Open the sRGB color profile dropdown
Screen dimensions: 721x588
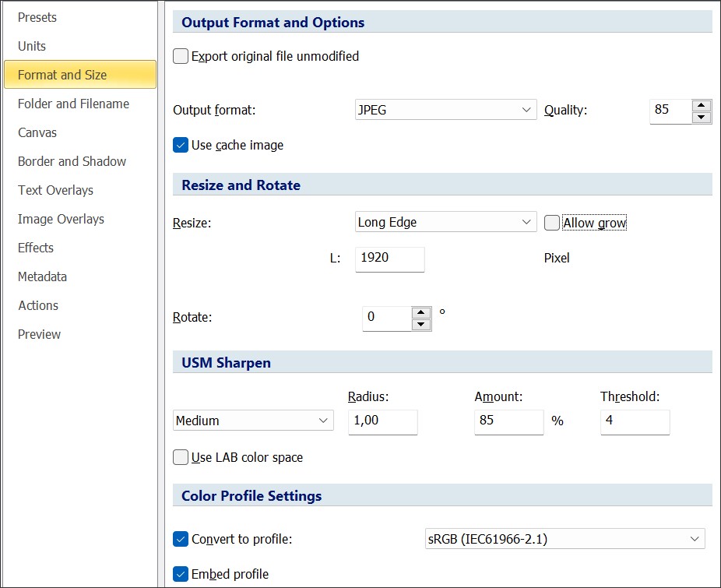564,538
